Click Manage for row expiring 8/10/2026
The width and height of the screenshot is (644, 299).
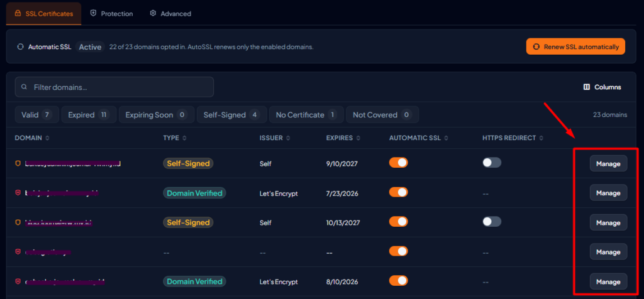coord(608,281)
